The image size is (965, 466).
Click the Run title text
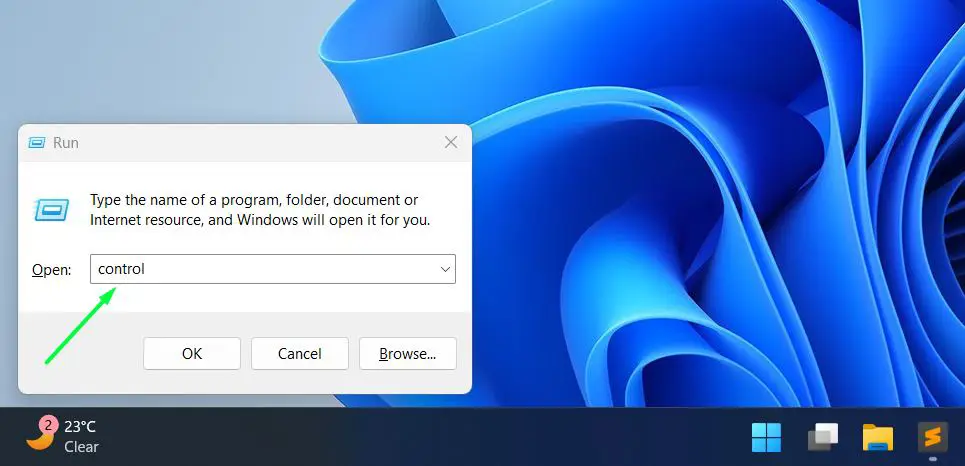click(66, 143)
